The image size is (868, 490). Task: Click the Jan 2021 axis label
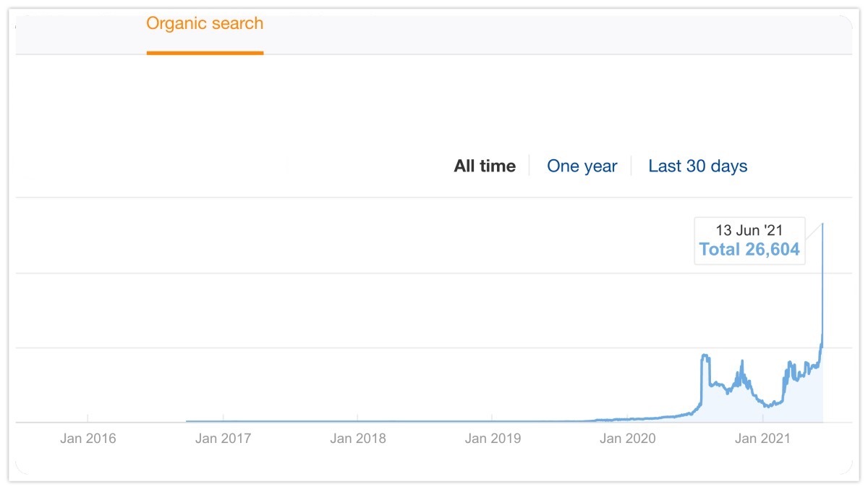tap(763, 439)
